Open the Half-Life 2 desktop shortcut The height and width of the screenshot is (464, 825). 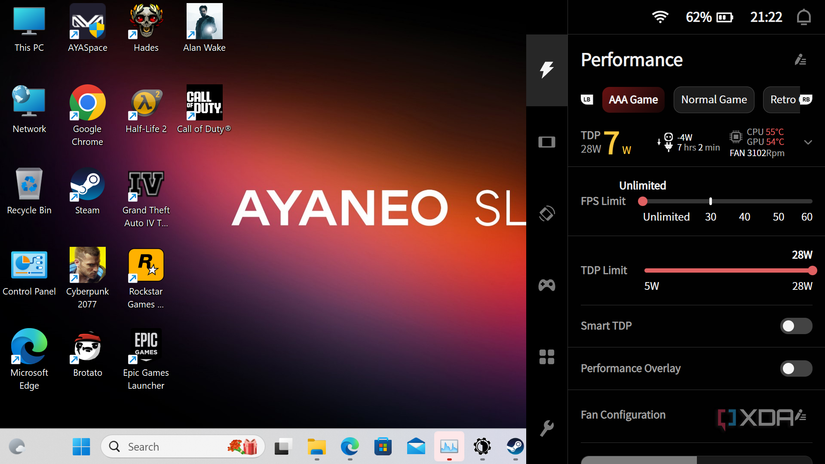tap(146, 109)
